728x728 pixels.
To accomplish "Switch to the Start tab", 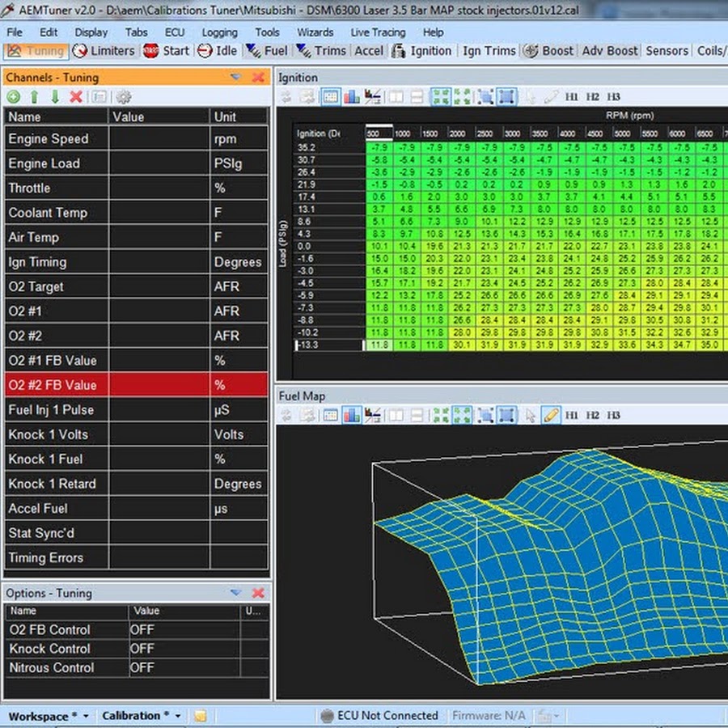I will tap(166, 51).
